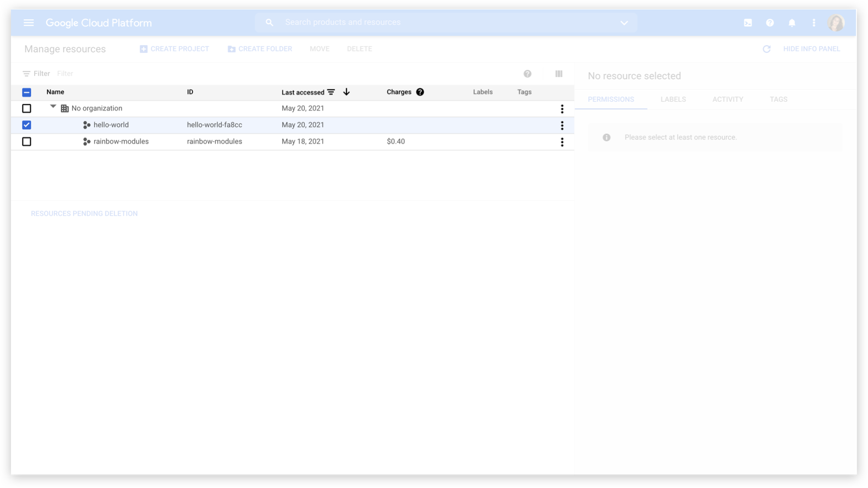Open column display options icon
The width and height of the screenshot is (868, 488).
point(559,74)
